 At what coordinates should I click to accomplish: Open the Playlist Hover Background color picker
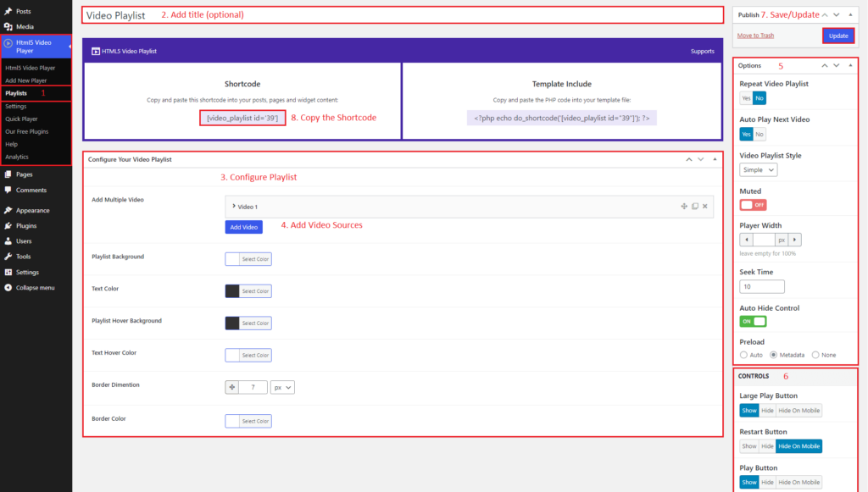tap(248, 323)
